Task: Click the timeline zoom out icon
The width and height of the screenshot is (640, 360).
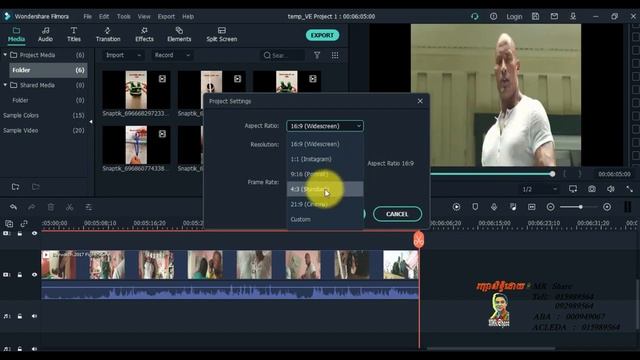Action: (550, 207)
